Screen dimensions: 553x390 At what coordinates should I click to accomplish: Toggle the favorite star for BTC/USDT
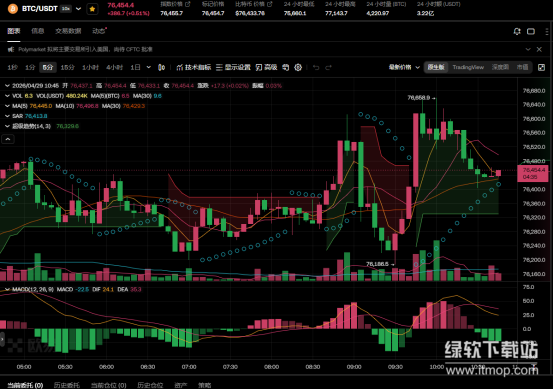92,9
